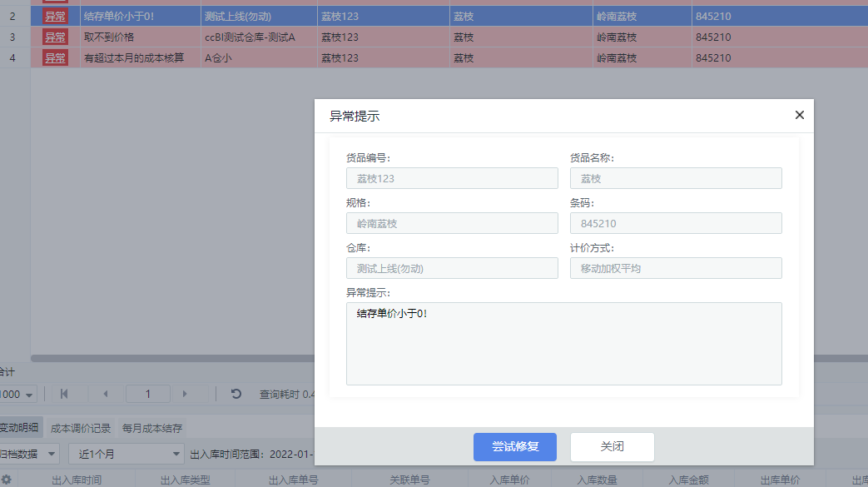
Task: Click warehouse cell 测试上线(勿动) in table
Action: tap(259, 17)
